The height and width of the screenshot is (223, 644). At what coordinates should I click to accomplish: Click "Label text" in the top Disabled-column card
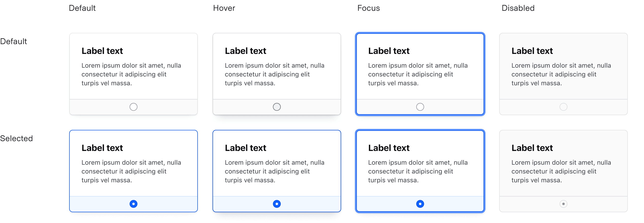pyautogui.click(x=532, y=51)
